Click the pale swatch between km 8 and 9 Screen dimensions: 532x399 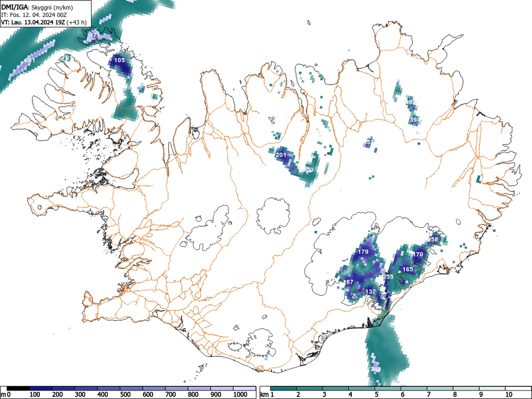click(466, 388)
